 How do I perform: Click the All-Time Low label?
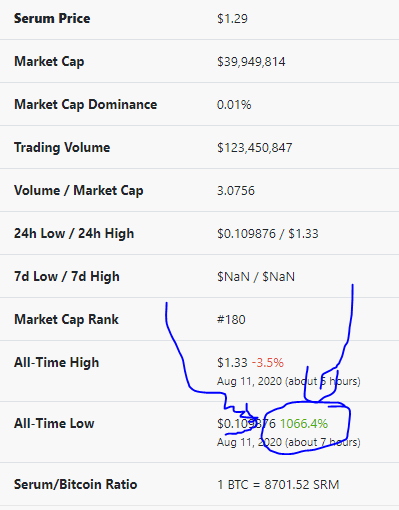pyautogui.click(x=54, y=424)
